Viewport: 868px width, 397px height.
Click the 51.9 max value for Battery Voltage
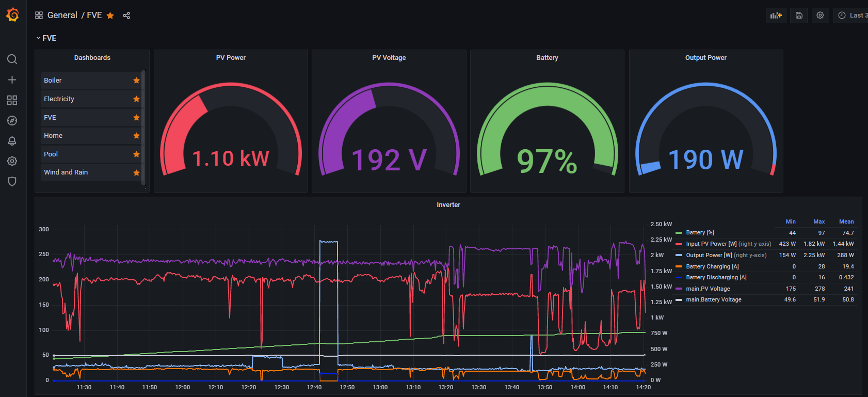(x=819, y=299)
